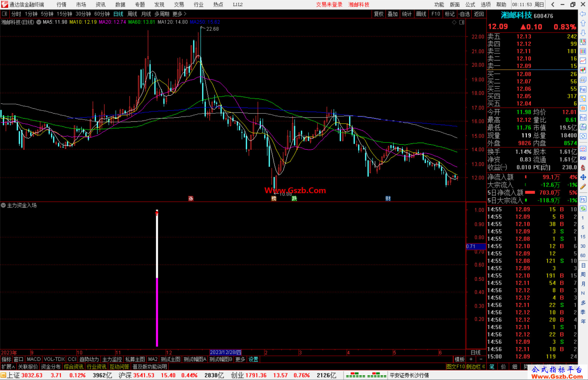Click the F10 company info sidebar icon
The image size is (588, 380).
(x=583, y=89)
